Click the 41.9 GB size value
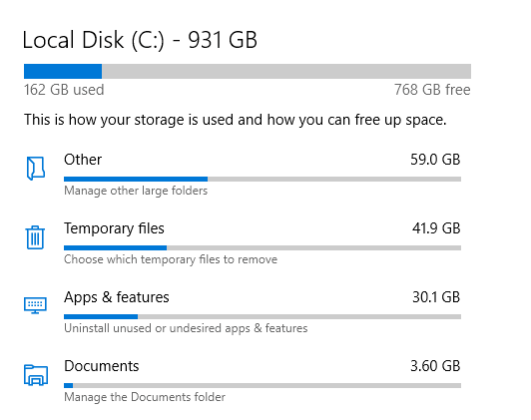 436,228
